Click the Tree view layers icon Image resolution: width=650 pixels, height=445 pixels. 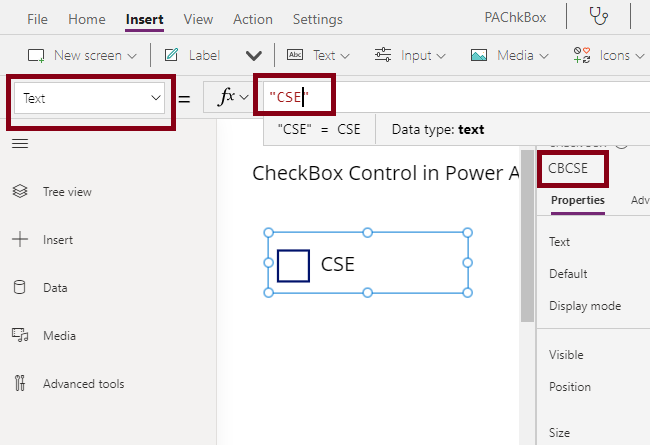coord(20,191)
